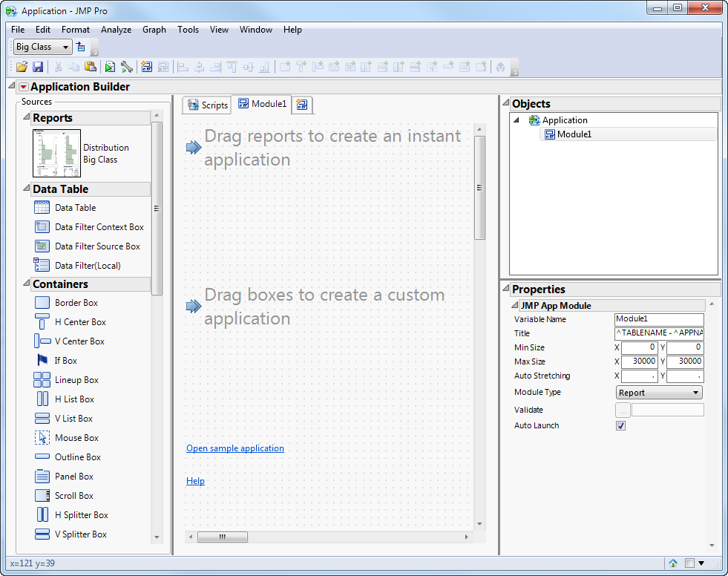This screenshot has height=576, width=728.
Task: Click the Data Filter Context Box icon
Action: pos(42,227)
